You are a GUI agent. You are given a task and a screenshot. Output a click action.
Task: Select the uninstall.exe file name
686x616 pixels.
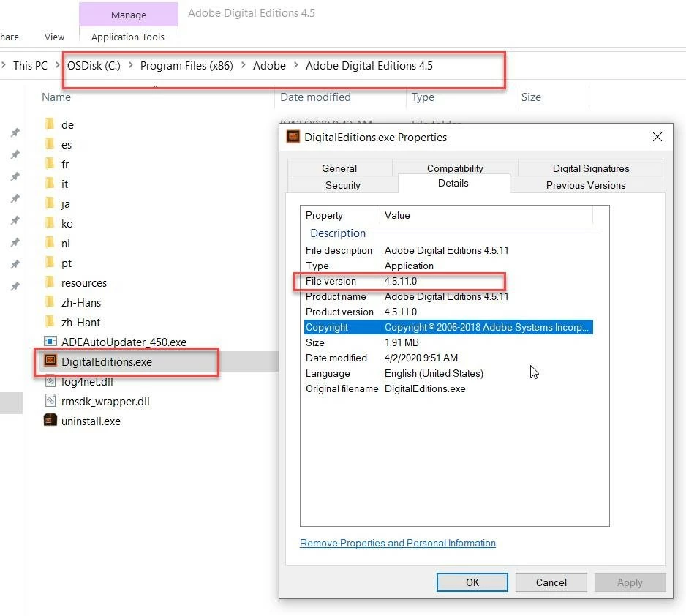(x=91, y=421)
